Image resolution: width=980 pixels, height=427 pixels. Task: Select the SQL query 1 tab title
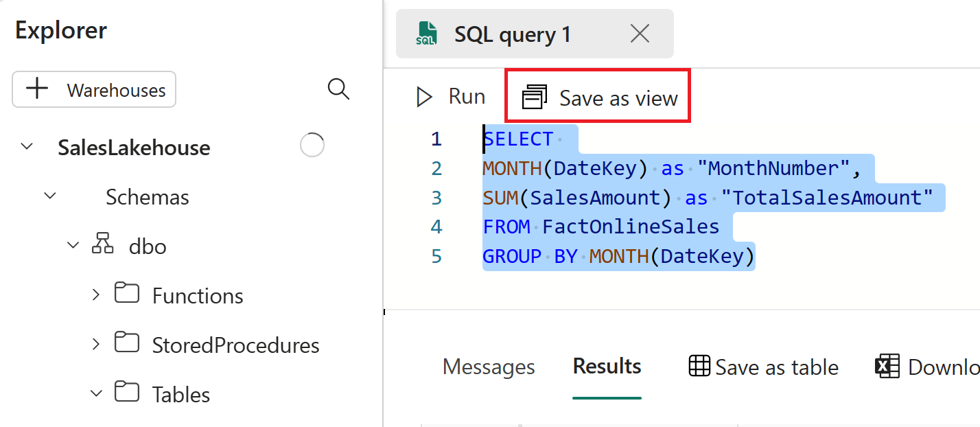coord(513,34)
